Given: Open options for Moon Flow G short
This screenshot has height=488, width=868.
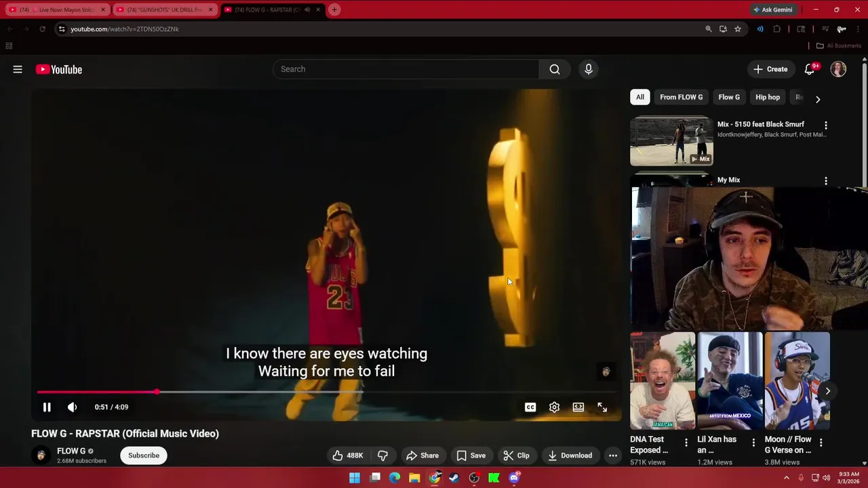Looking at the screenshot, I should click(821, 443).
